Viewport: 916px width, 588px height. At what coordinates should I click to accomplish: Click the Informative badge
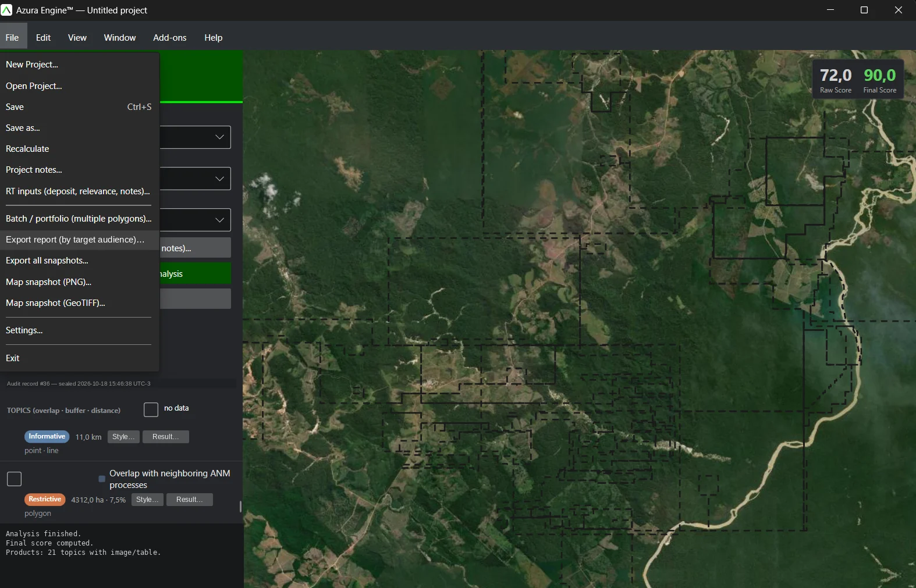tap(47, 436)
